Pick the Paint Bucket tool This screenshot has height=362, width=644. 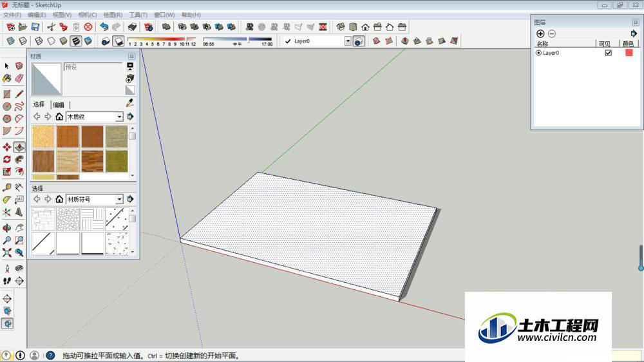pyautogui.click(x=6, y=78)
